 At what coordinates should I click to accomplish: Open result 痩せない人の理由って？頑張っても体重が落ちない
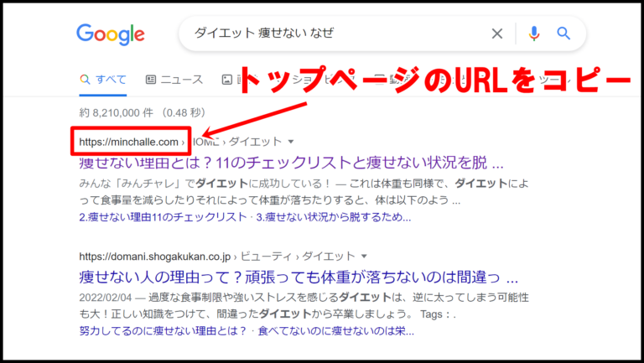pos(299,277)
